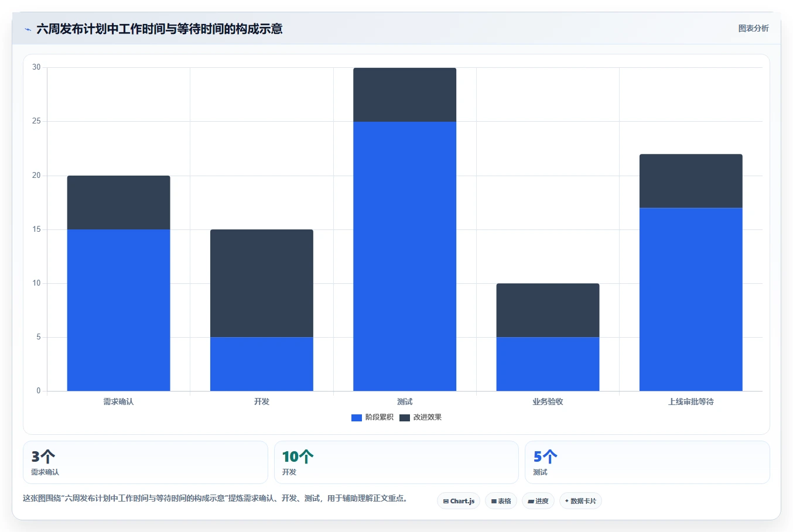This screenshot has width=793, height=532.
Task: Click the lightning icon beside the chart title
Action: point(28,29)
